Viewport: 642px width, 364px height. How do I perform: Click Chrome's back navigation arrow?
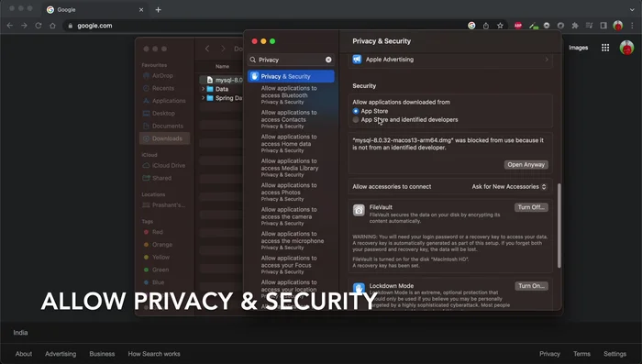10,26
